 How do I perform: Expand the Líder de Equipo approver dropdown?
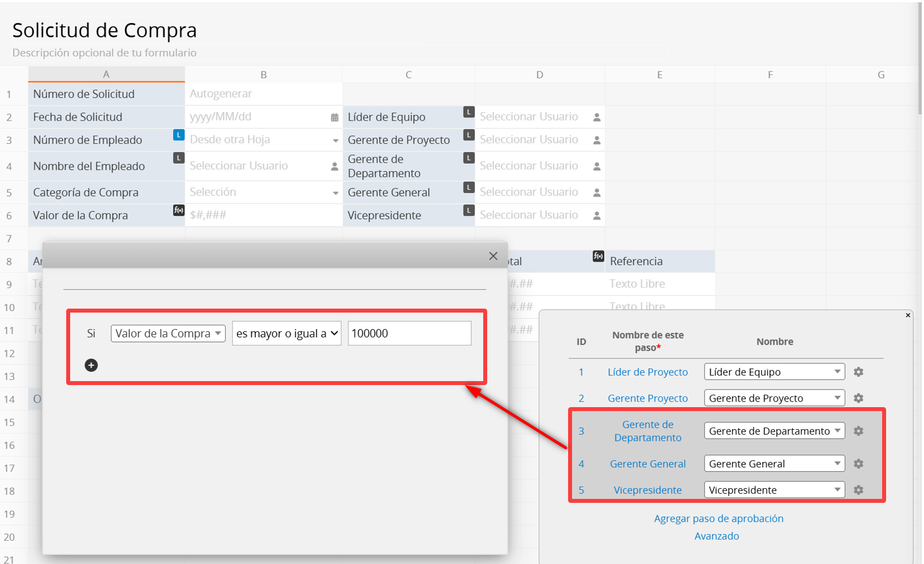pos(773,372)
